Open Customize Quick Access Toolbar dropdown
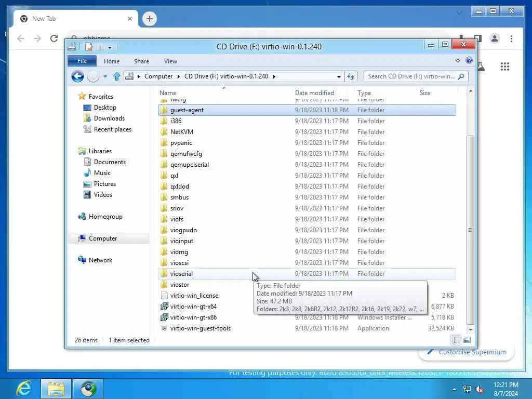 coord(110,47)
